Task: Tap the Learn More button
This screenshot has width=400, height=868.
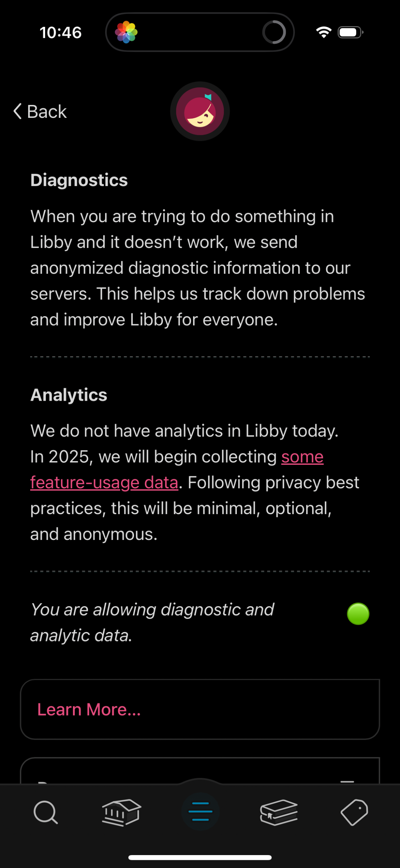Action: point(200,709)
